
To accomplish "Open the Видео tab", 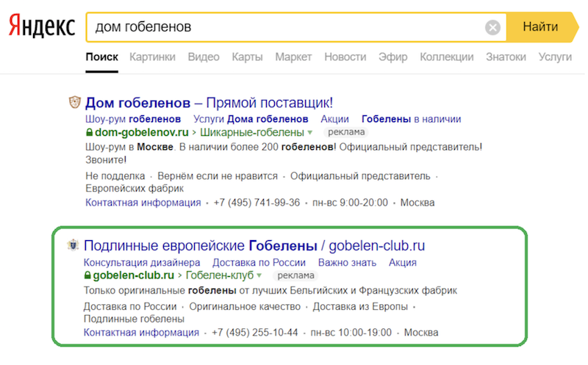I will (x=204, y=57).
